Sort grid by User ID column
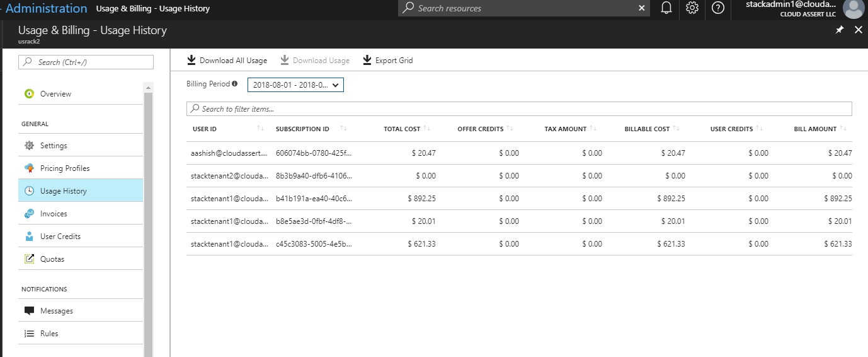The image size is (868, 357). click(x=205, y=129)
